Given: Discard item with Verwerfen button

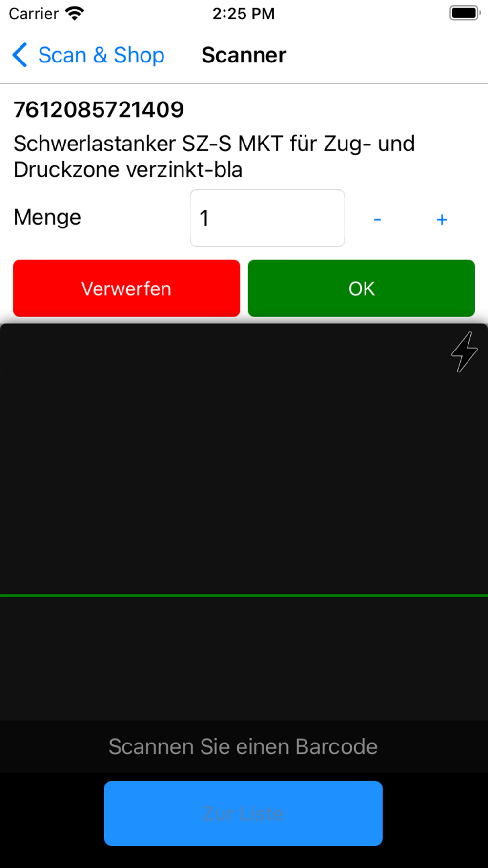Looking at the screenshot, I should pyautogui.click(x=126, y=288).
